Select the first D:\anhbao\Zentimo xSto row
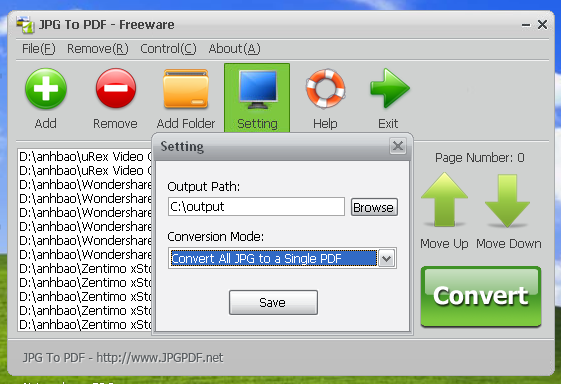Screen dimensions: 561x384 [x=85, y=268]
